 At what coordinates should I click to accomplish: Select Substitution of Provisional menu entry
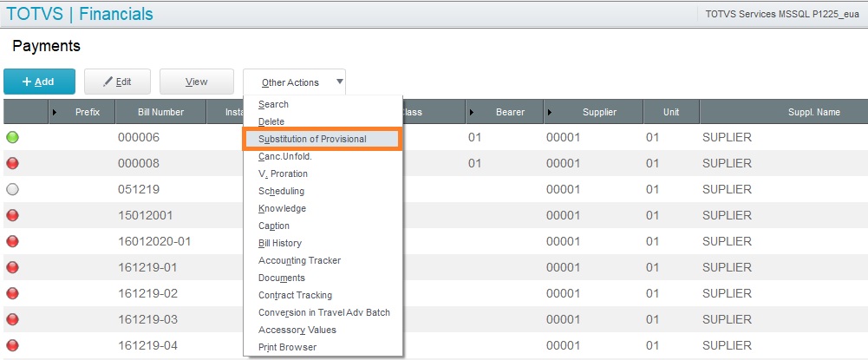(322, 139)
